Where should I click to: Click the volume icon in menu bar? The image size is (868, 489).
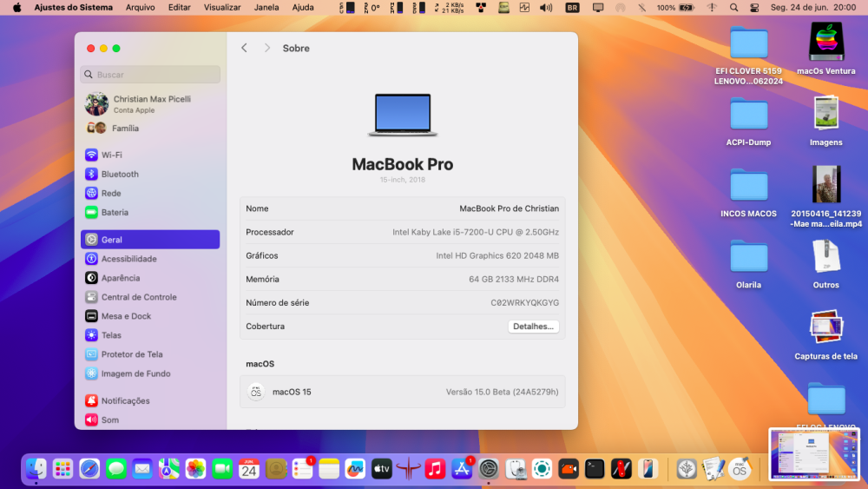[x=546, y=7]
